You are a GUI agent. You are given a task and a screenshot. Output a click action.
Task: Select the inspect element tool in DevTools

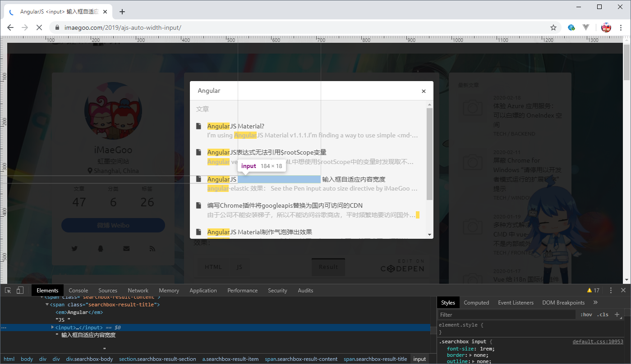pyautogui.click(x=7, y=290)
